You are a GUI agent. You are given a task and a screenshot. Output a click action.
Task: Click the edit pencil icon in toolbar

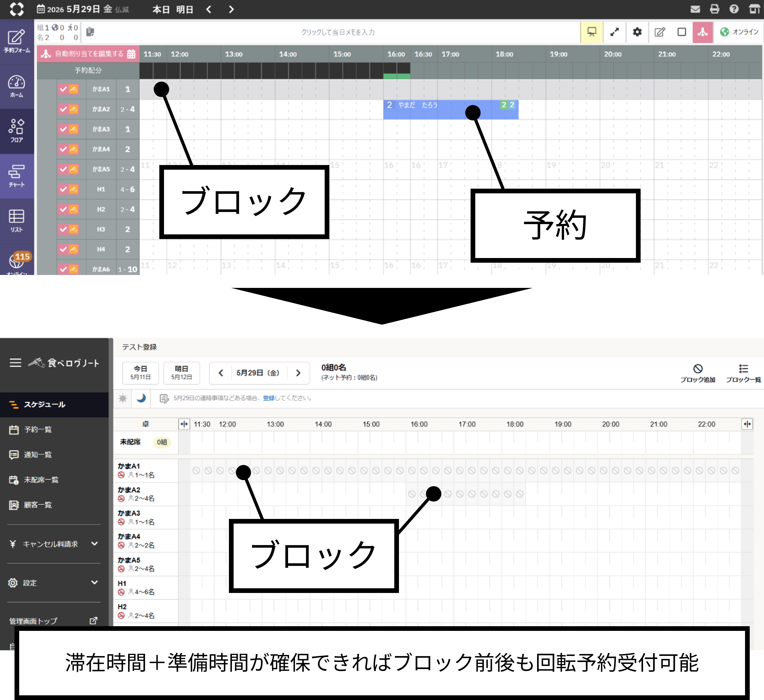tap(660, 32)
